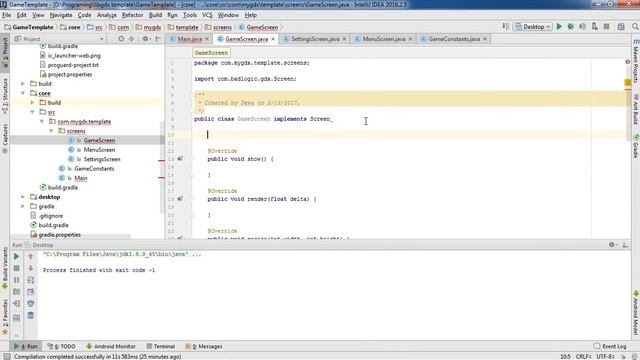The image size is (640, 360).
Task: Open the Structure side tool window
Action: point(5,96)
